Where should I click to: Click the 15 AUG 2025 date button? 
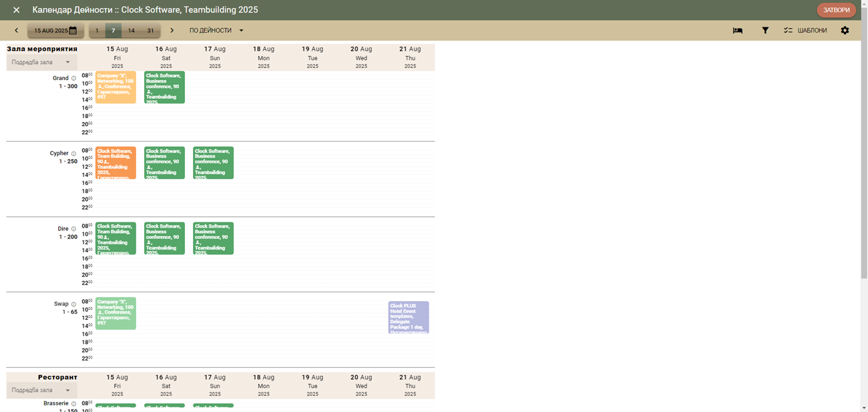click(54, 31)
